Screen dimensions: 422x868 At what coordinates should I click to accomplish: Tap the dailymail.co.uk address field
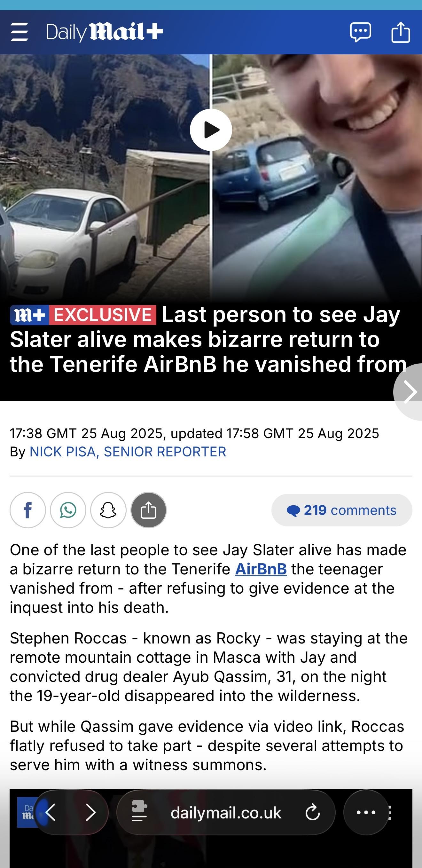tap(226, 812)
